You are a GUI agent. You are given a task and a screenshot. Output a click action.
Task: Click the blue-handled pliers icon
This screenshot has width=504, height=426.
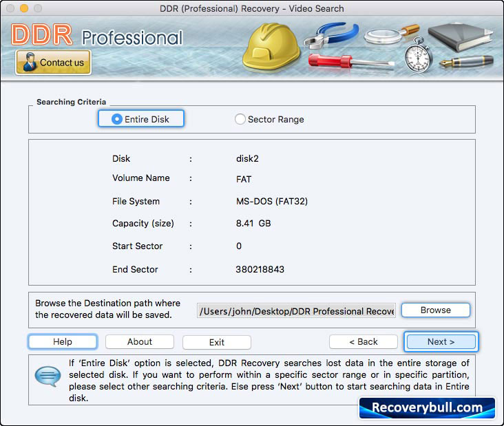[x=331, y=35]
